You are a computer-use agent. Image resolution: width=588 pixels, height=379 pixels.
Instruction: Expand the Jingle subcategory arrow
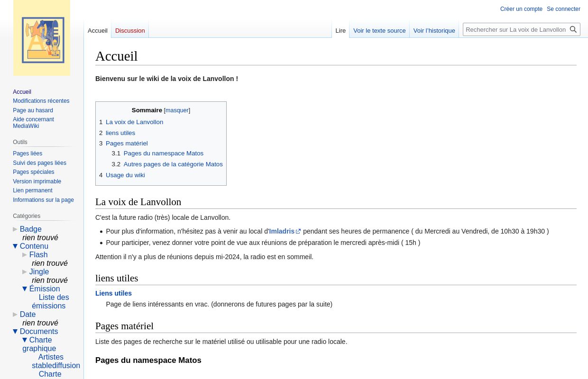pos(25,272)
